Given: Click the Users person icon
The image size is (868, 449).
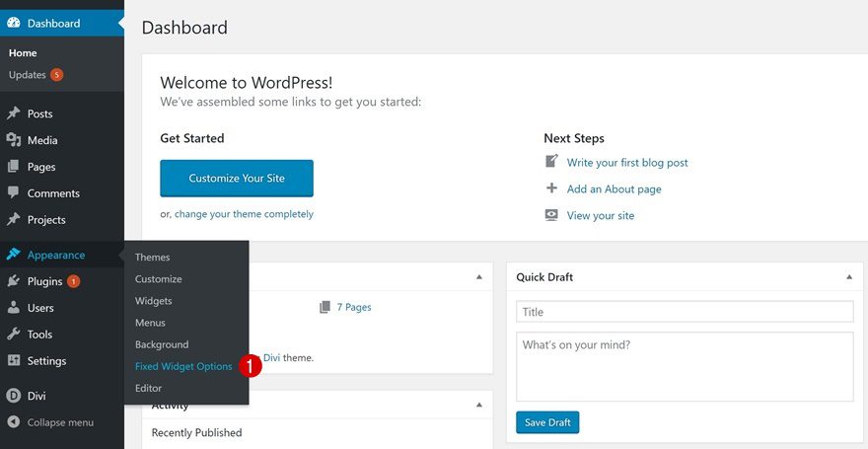Looking at the screenshot, I should point(14,308).
